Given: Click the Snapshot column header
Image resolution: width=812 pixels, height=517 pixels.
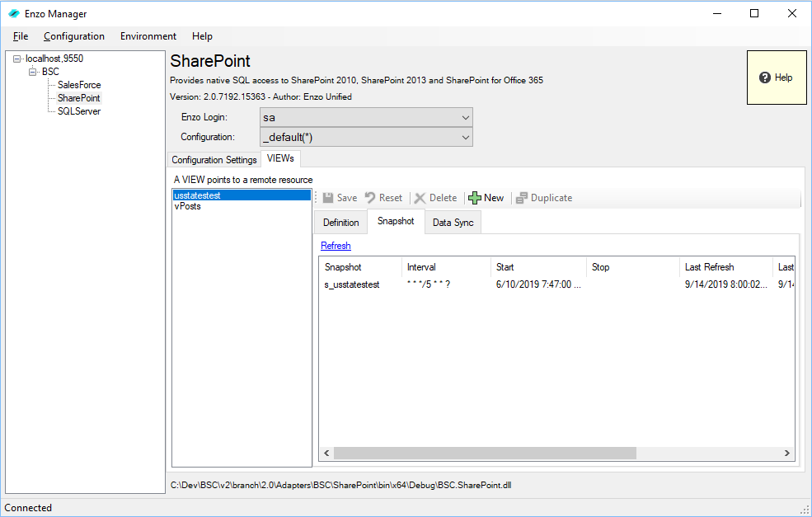Looking at the screenshot, I should click(360, 267).
